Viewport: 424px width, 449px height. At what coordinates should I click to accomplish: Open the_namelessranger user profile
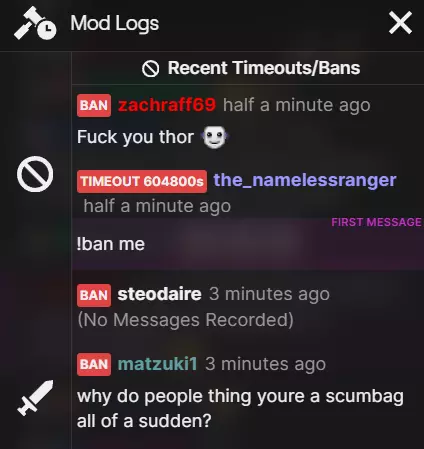tap(305, 180)
